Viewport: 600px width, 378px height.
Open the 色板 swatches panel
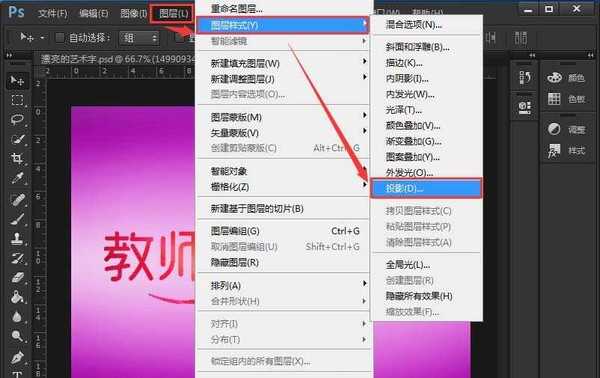point(566,99)
